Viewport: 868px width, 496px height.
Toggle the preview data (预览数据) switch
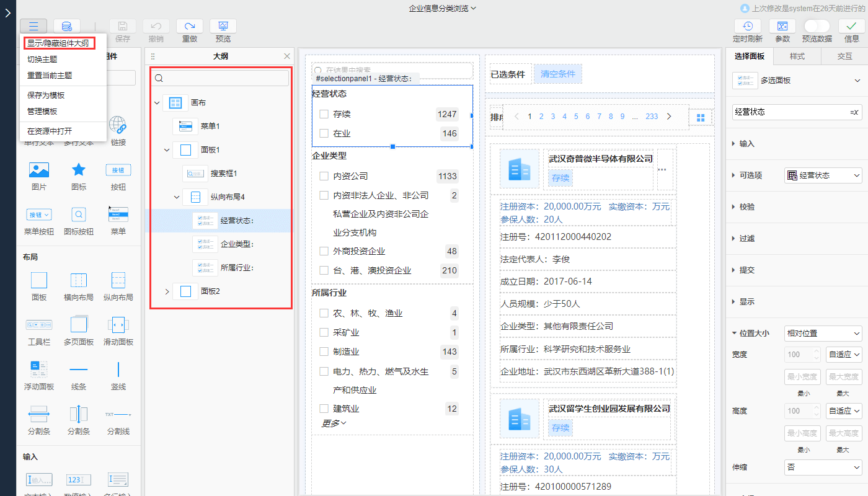817,26
